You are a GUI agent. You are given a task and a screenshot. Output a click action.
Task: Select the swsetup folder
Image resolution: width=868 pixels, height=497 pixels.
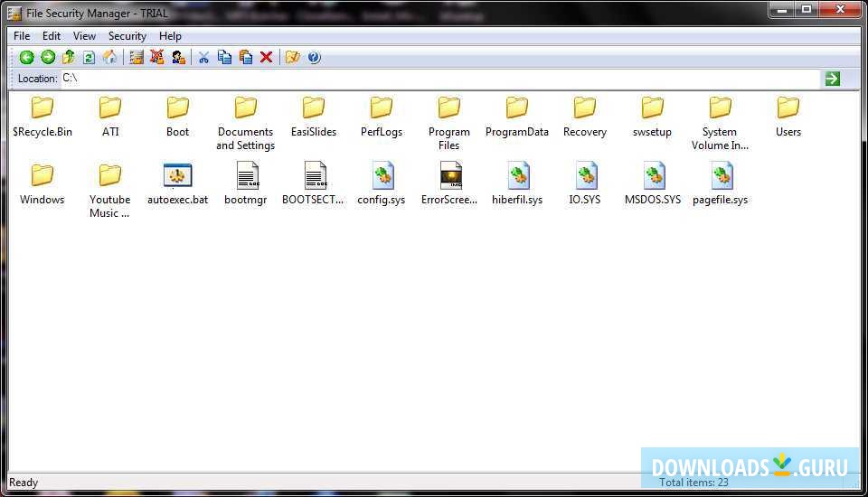(652, 117)
